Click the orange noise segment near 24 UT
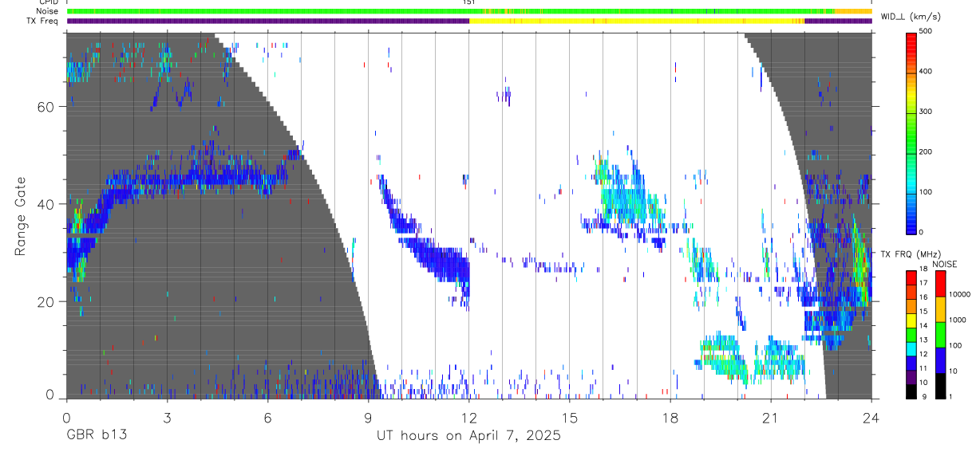 (853, 11)
